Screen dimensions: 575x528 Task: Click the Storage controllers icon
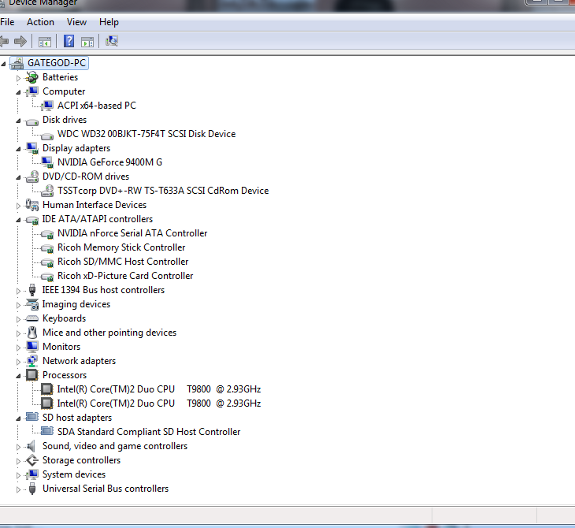pyautogui.click(x=32, y=460)
